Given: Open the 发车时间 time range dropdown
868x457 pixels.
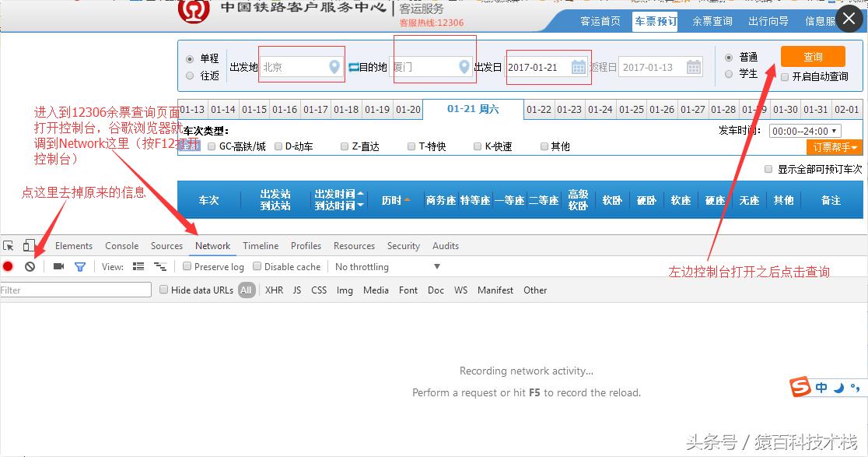Looking at the screenshot, I should click(804, 130).
